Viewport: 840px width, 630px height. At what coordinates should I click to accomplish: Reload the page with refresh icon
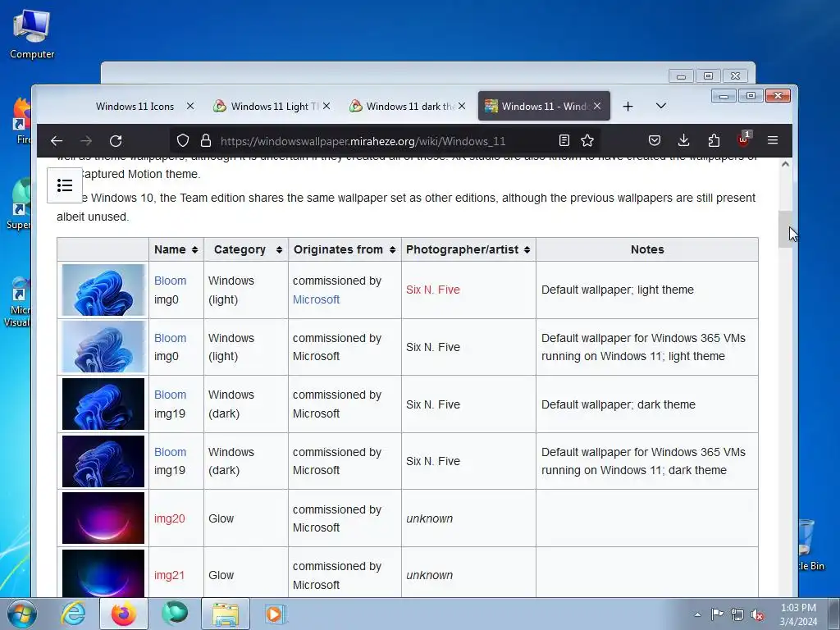click(x=116, y=141)
